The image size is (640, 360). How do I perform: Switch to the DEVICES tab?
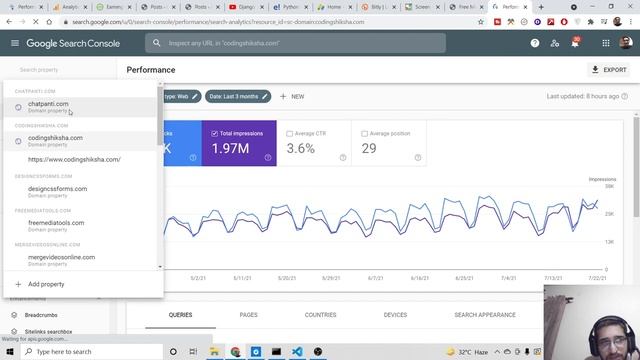coord(395,315)
